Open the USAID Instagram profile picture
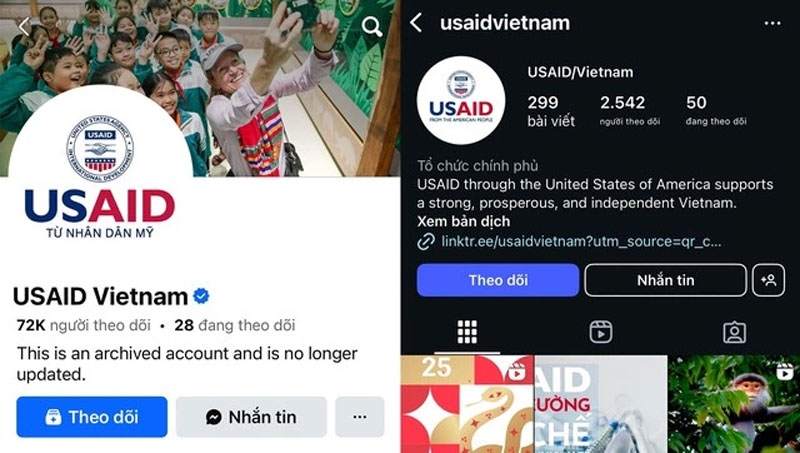This screenshot has width=800, height=453. (x=461, y=100)
